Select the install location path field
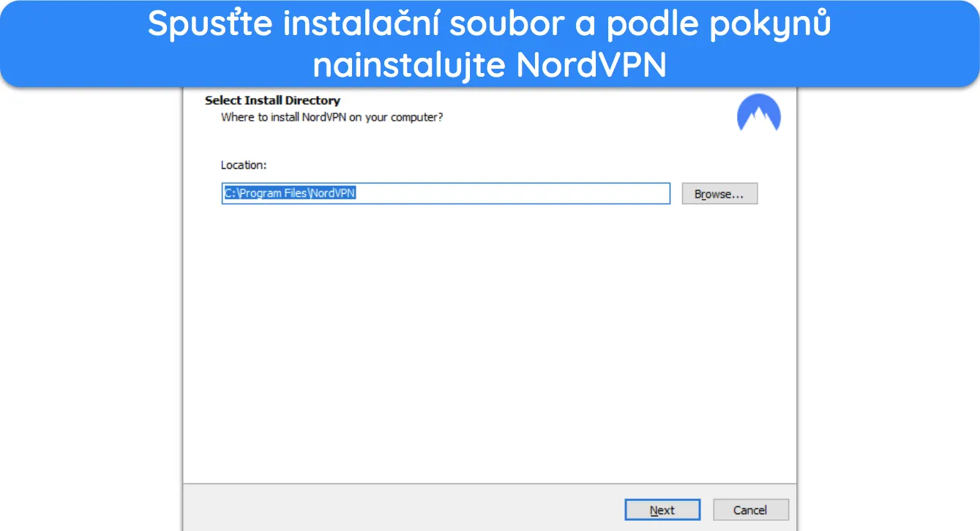This screenshot has width=980, height=531. pyautogui.click(x=446, y=194)
